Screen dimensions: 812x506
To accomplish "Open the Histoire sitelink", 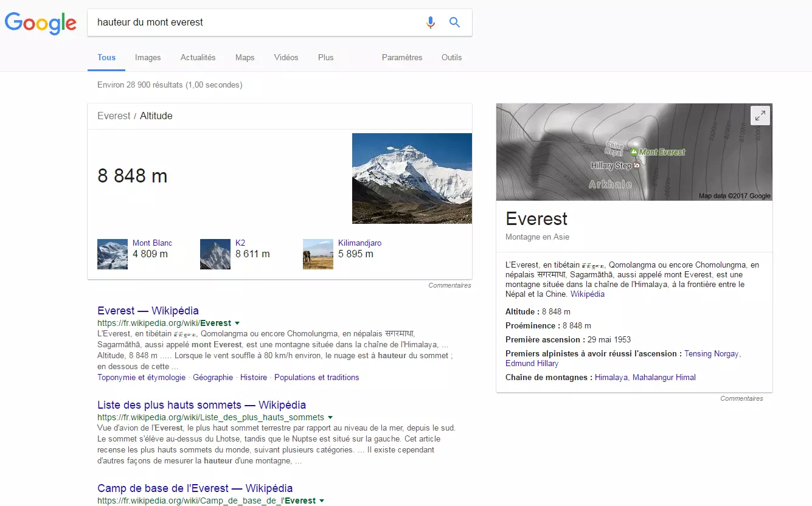I will coord(254,378).
